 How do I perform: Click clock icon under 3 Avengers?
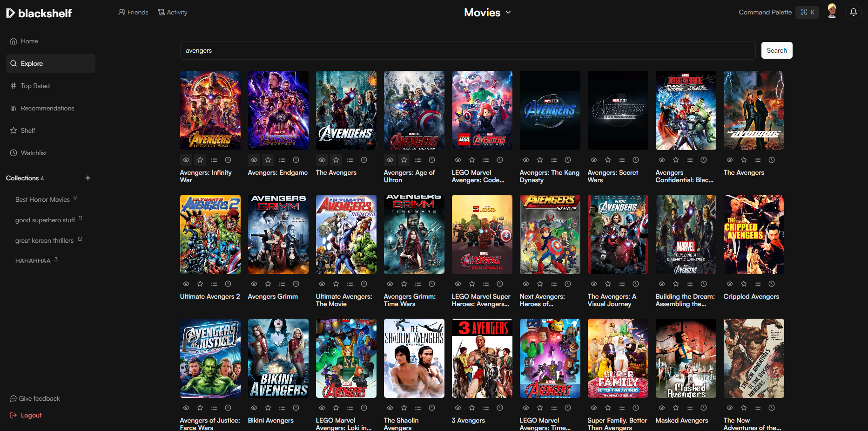[500, 408]
